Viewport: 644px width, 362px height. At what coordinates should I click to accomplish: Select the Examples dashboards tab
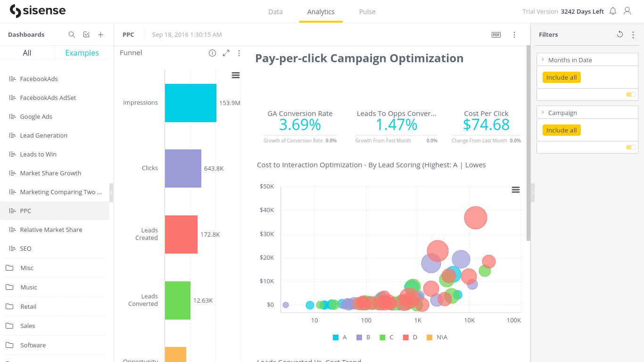[x=82, y=53]
